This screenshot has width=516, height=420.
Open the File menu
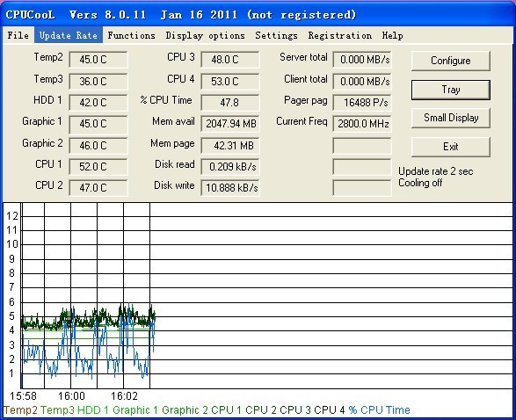click(x=18, y=35)
